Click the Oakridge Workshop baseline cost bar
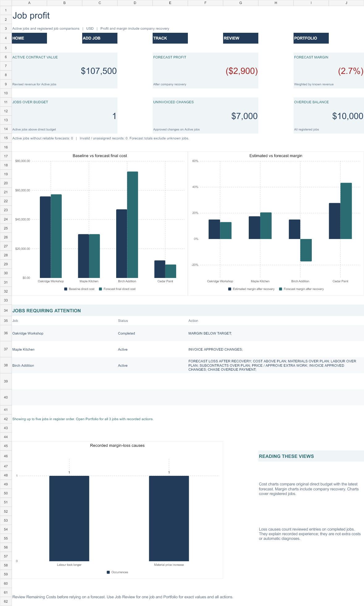Viewport: 364px width, 606px height. tap(45, 237)
